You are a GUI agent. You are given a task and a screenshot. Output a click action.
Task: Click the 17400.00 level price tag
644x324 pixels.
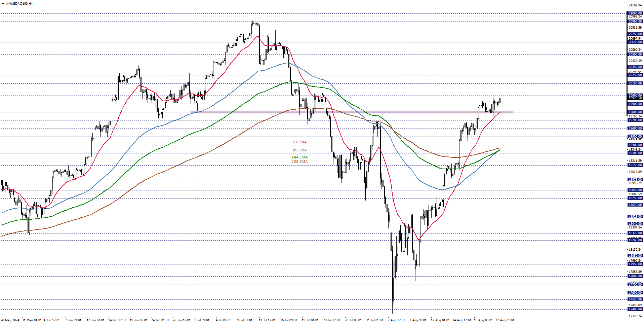click(635, 309)
